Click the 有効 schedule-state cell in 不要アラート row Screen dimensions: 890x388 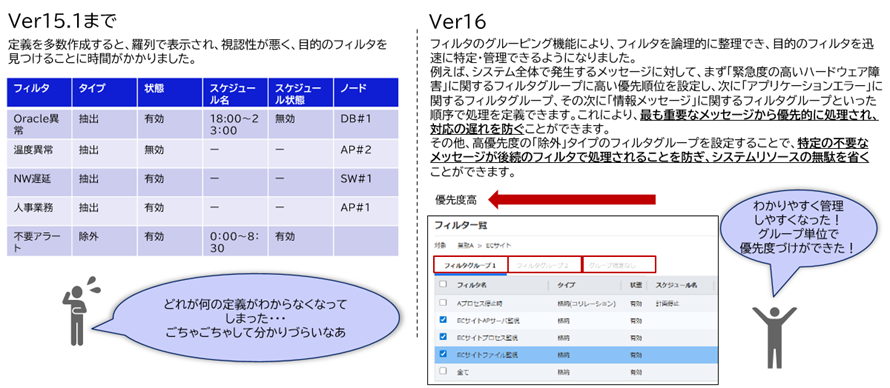pyautogui.click(x=300, y=241)
